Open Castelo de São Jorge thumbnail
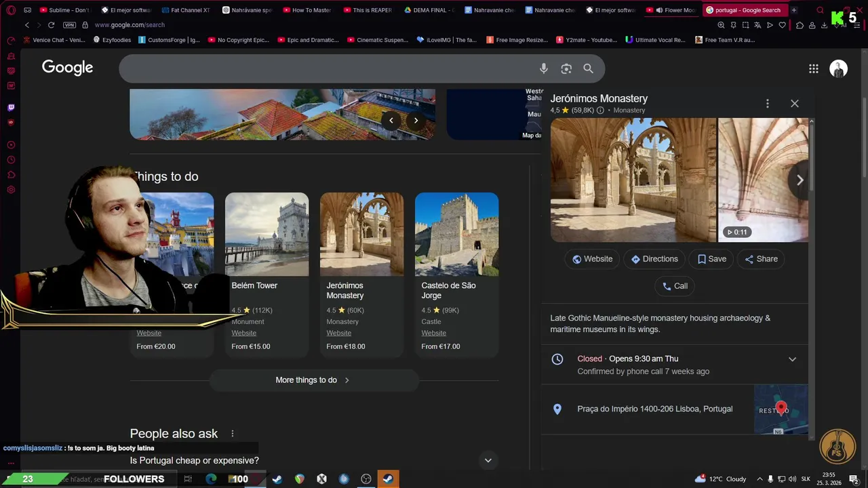The height and width of the screenshot is (488, 868). [456, 235]
